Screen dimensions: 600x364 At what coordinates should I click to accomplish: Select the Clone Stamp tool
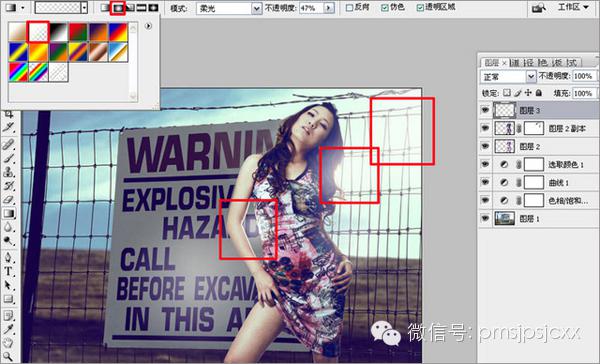point(8,172)
